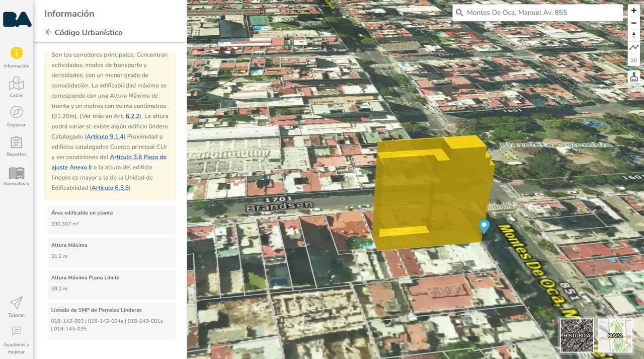Click parcel code 018-143-001a
Viewport: 644px width, 359px height.
[145, 321]
